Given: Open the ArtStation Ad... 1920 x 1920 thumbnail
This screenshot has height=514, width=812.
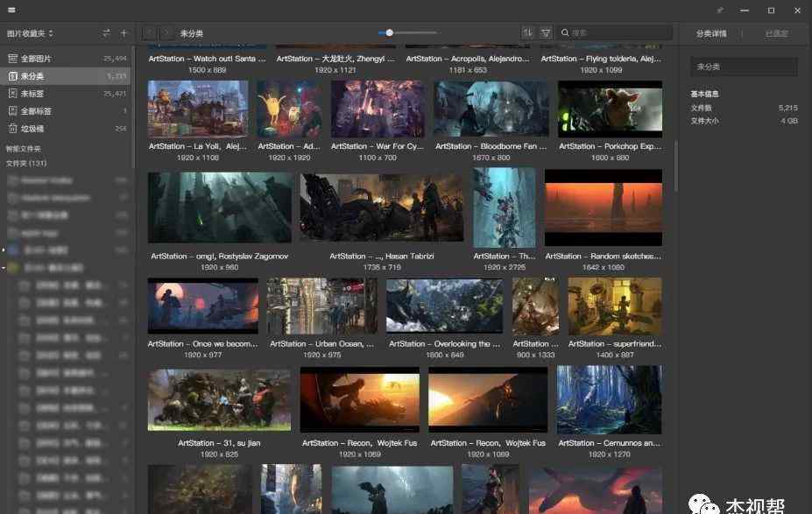Looking at the screenshot, I should [x=289, y=109].
